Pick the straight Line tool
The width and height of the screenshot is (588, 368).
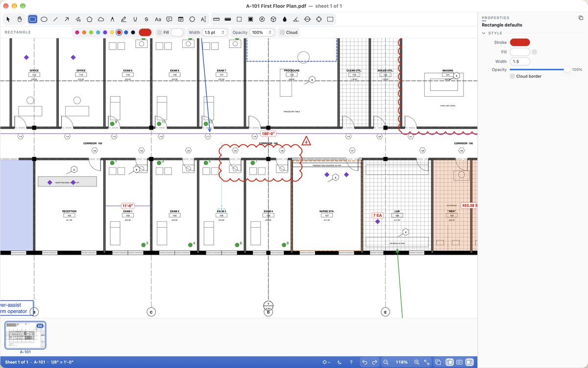[55, 19]
